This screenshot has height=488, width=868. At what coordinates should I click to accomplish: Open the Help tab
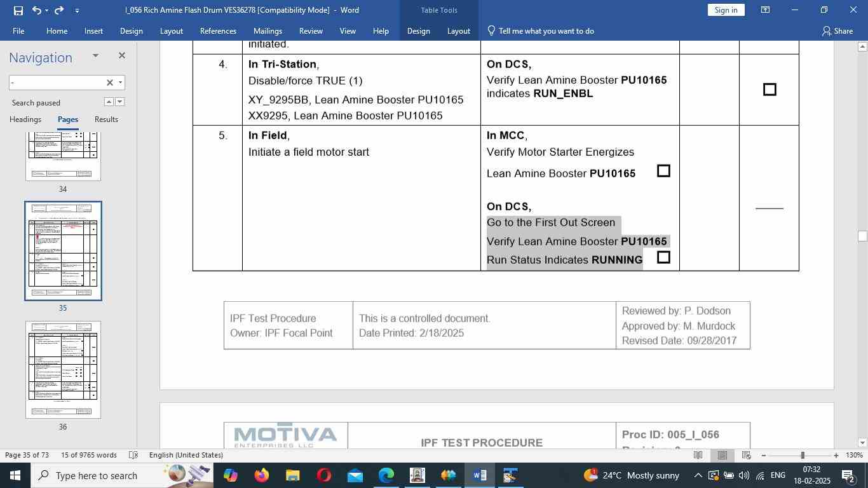tap(381, 30)
